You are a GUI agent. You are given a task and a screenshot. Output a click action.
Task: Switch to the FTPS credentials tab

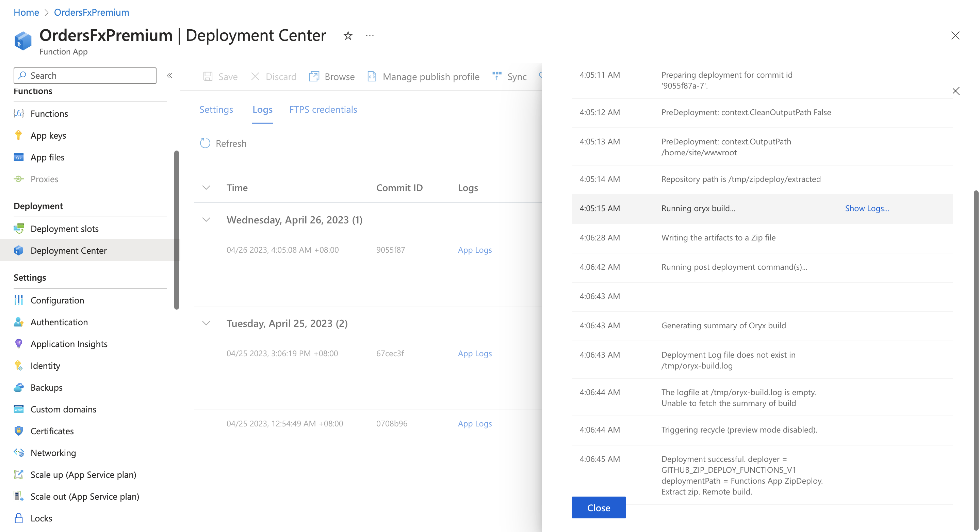coord(323,109)
